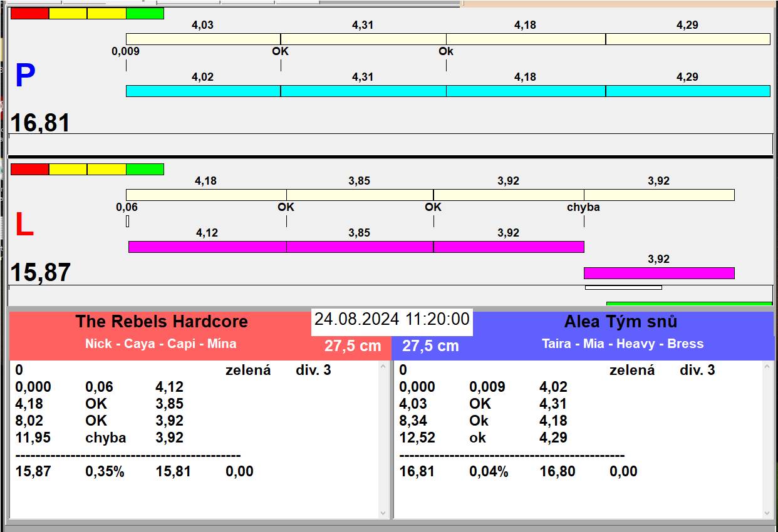Select the cyan 4,29 segment in lane P
Viewport: 778px width, 532px height.
pyautogui.click(x=687, y=91)
